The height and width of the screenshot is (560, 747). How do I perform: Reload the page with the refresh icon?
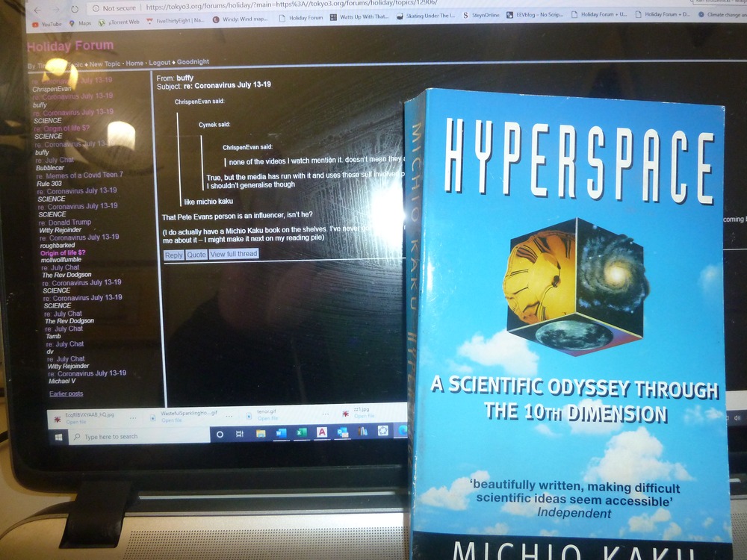pyautogui.click(x=75, y=9)
